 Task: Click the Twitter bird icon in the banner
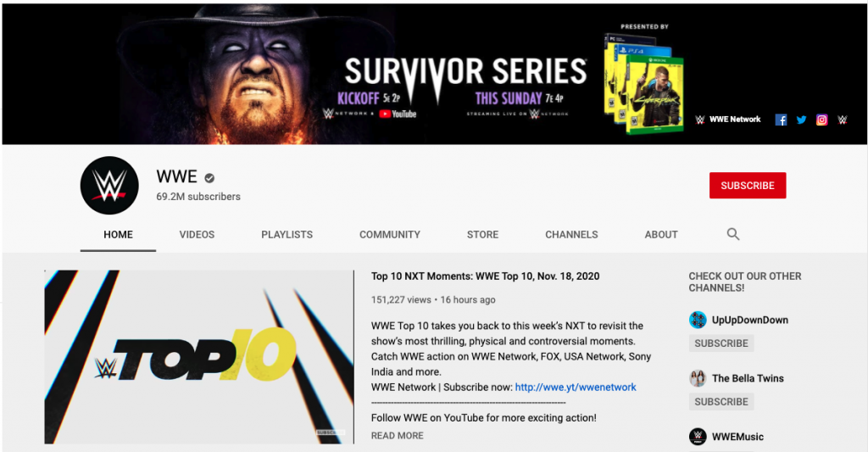point(801,120)
